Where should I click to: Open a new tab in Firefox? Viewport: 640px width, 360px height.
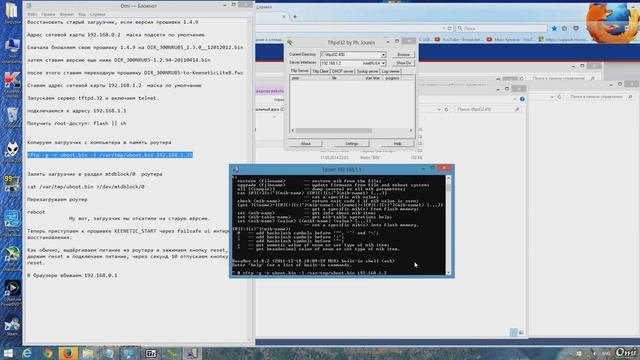[295, 17]
